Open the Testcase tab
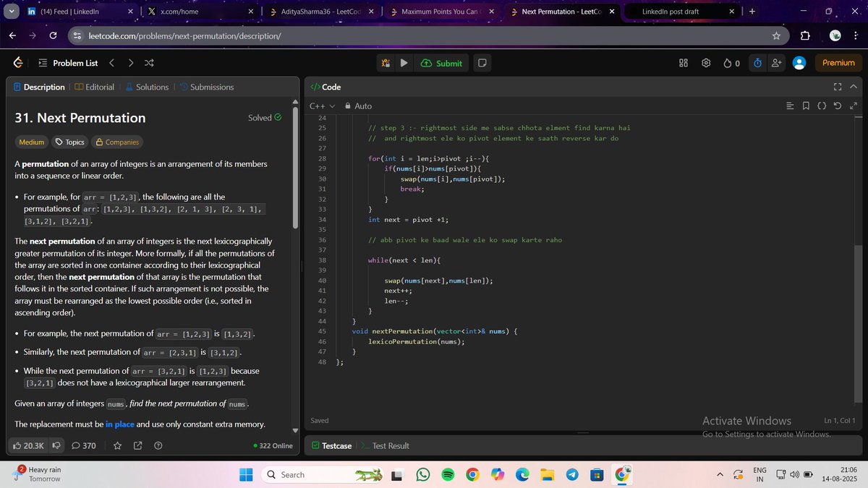 coord(331,446)
